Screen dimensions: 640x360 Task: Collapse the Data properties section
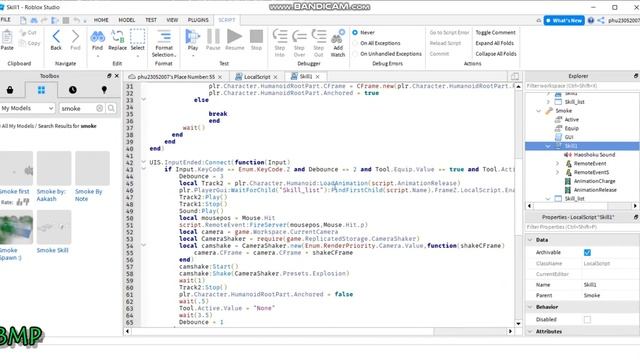point(530,240)
